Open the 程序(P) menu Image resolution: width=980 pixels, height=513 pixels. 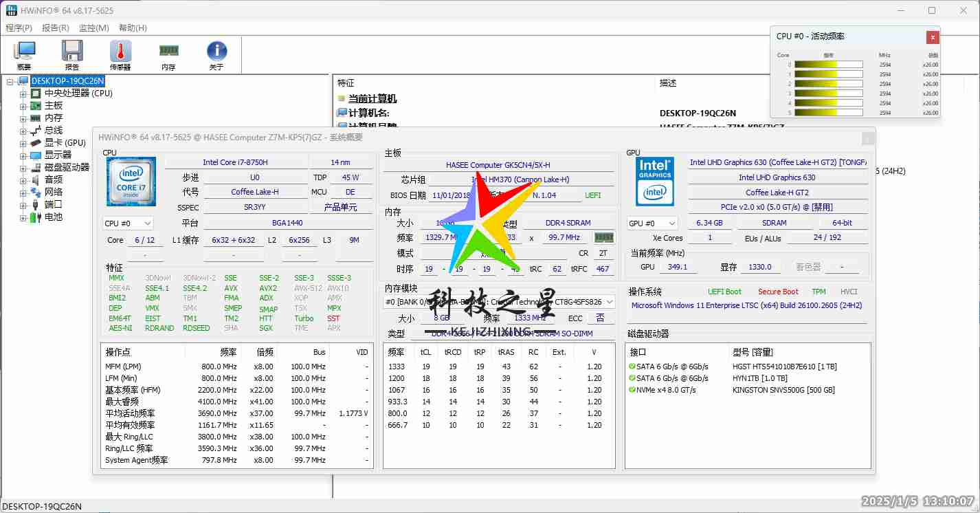coord(19,28)
